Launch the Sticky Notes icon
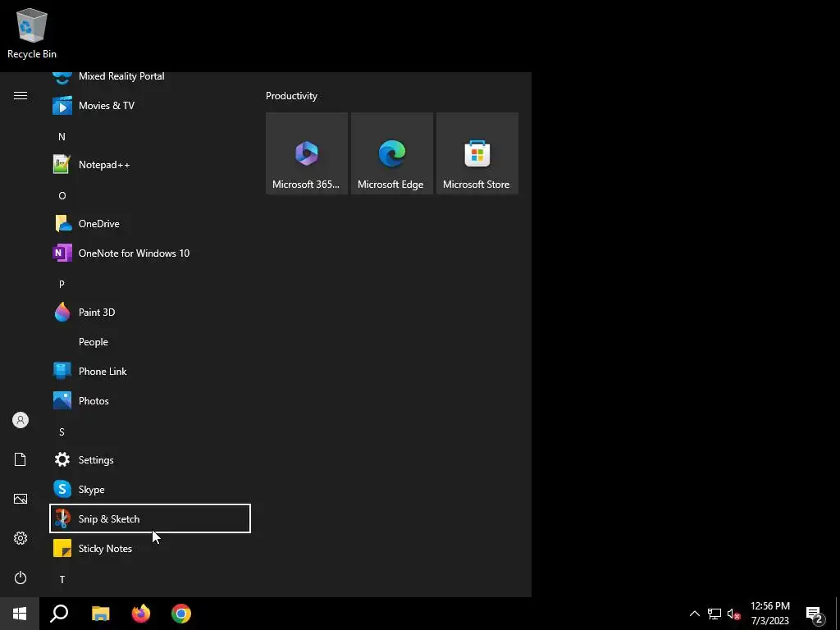Screen dimensions: 840x630 tap(62, 548)
